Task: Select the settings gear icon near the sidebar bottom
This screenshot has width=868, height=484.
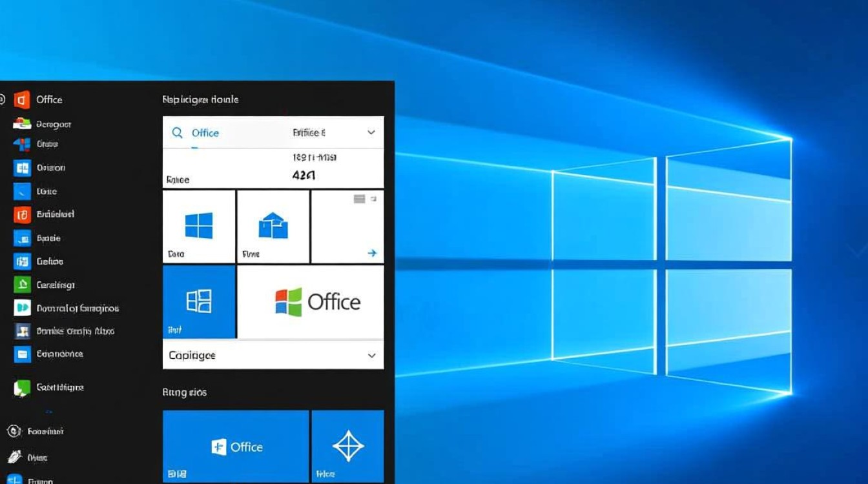Action: [x=13, y=431]
